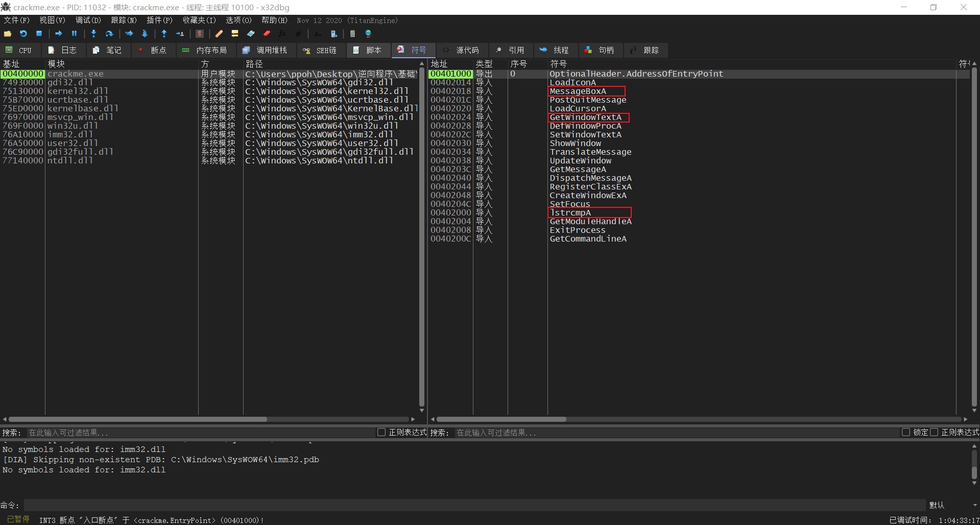Click the symbol list horizontal scrollbar
This screenshot has width=980, height=525.
coord(501,419)
